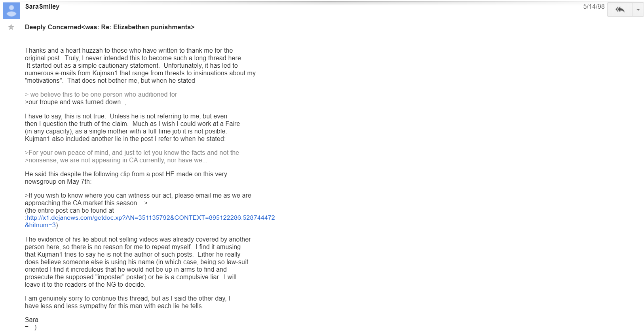This screenshot has height=335, width=644.
Task: Click the line "I am genuinely sorry to continue"
Action: pos(127,299)
